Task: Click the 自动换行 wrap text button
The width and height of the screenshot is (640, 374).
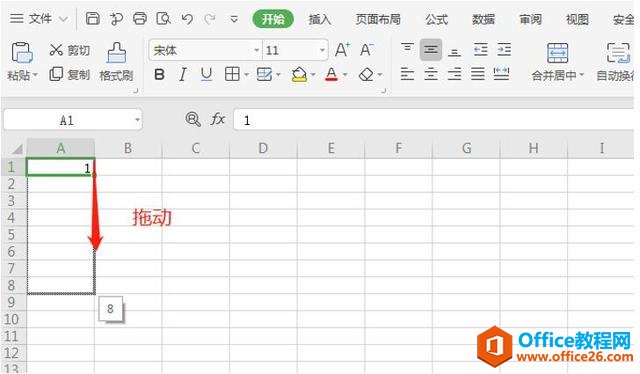Action: (x=616, y=62)
